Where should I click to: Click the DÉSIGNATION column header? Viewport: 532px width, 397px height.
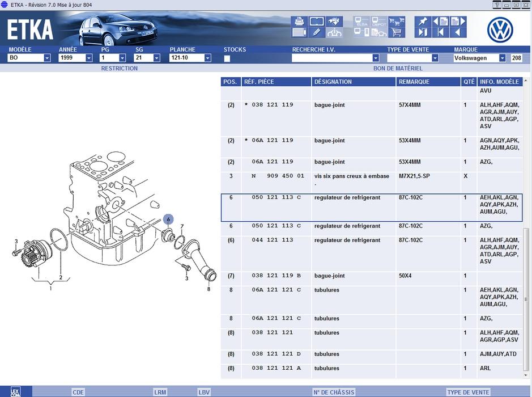click(x=354, y=82)
